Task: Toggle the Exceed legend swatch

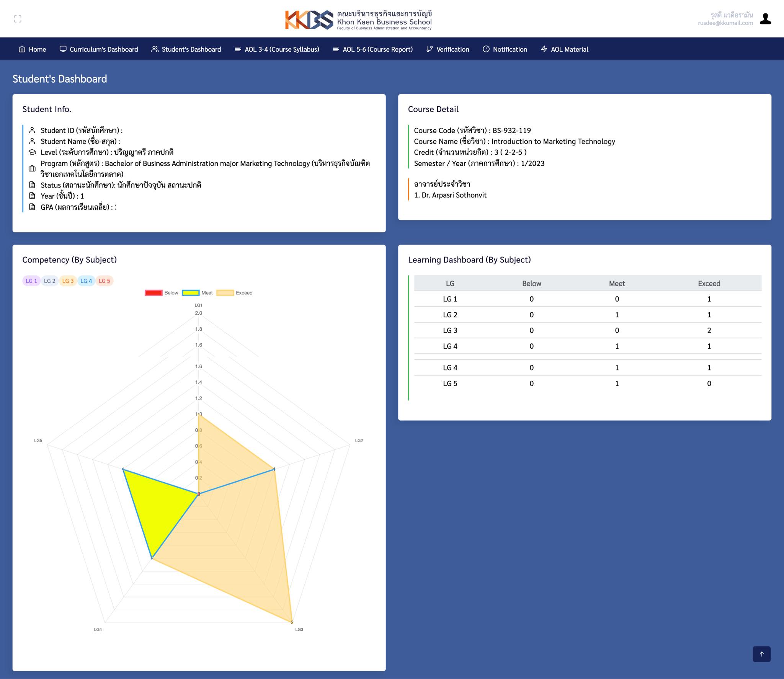Action: click(x=225, y=293)
